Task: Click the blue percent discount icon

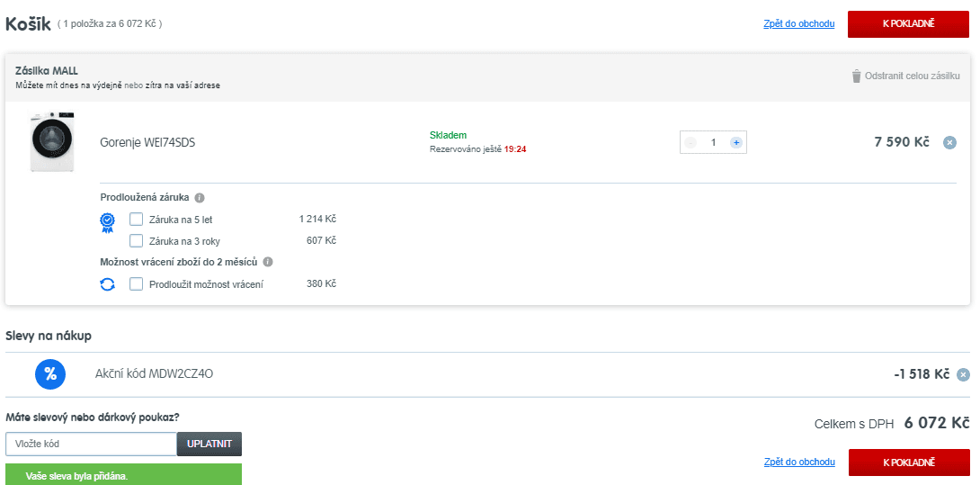Action: tap(50, 374)
